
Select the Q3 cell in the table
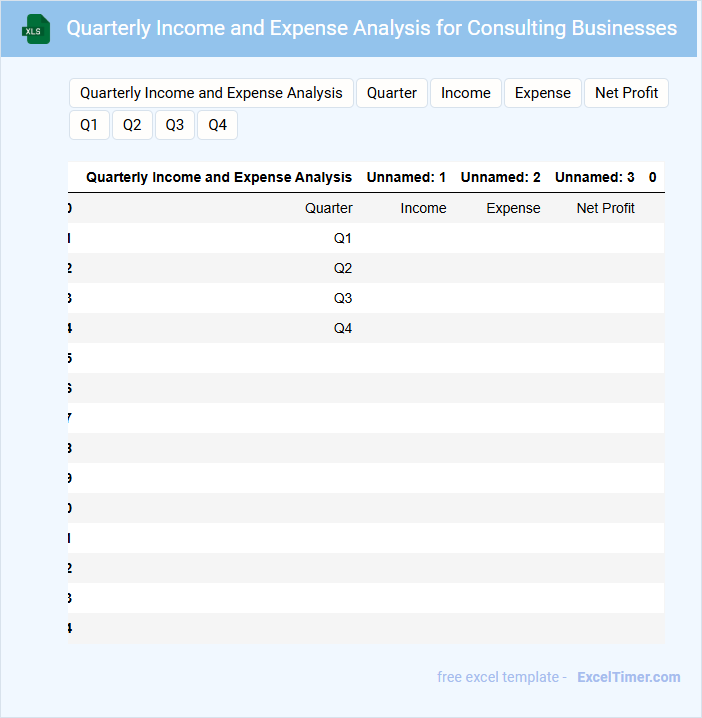pos(343,298)
